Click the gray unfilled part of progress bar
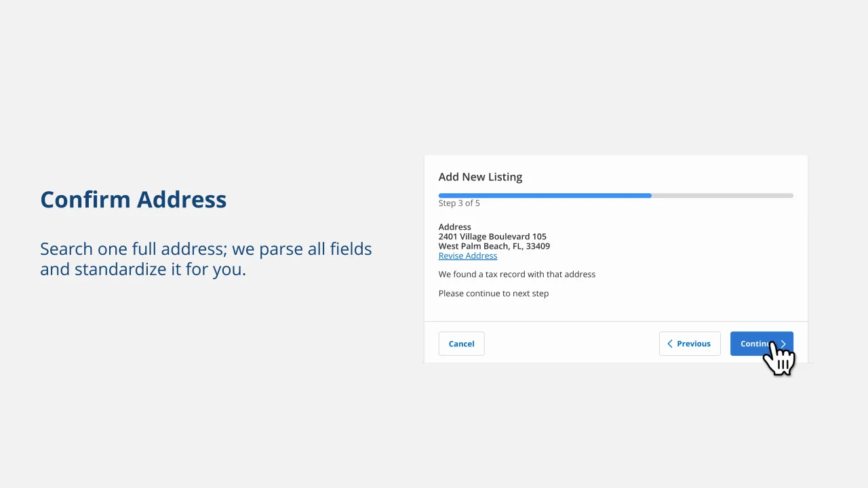 722,195
